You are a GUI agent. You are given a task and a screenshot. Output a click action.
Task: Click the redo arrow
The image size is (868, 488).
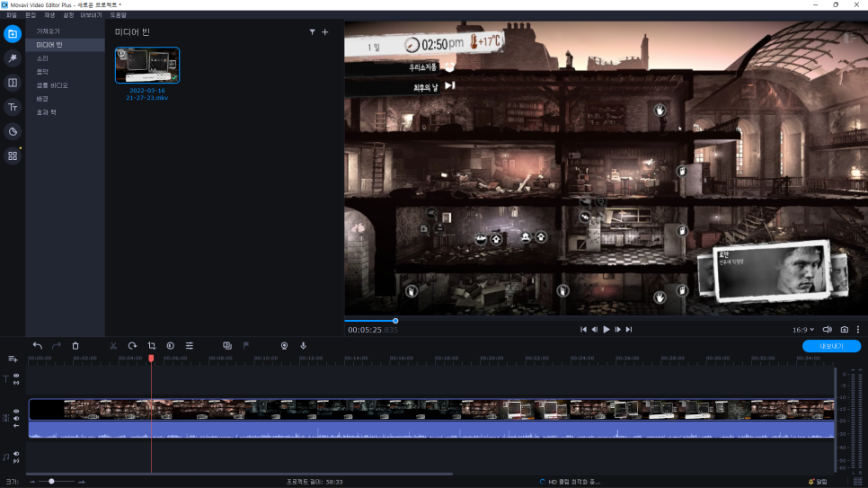coord(57,346)
